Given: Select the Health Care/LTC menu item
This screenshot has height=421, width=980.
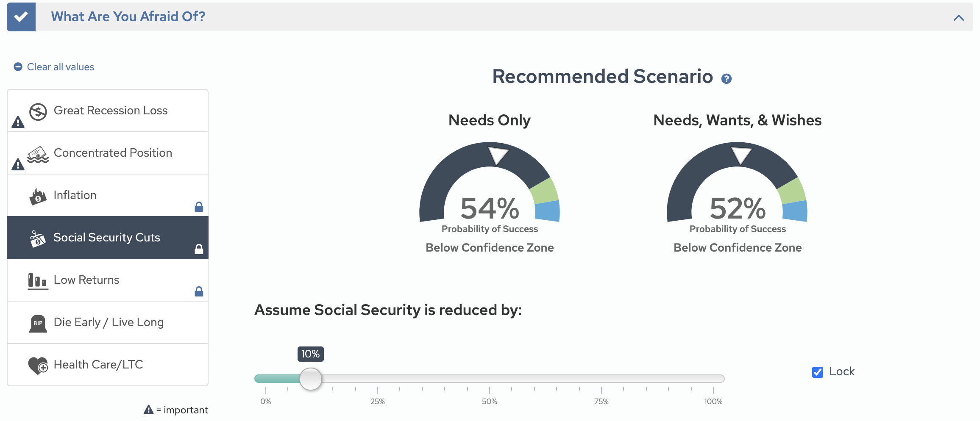Looking at the screenshot, I should click(98, 365).
